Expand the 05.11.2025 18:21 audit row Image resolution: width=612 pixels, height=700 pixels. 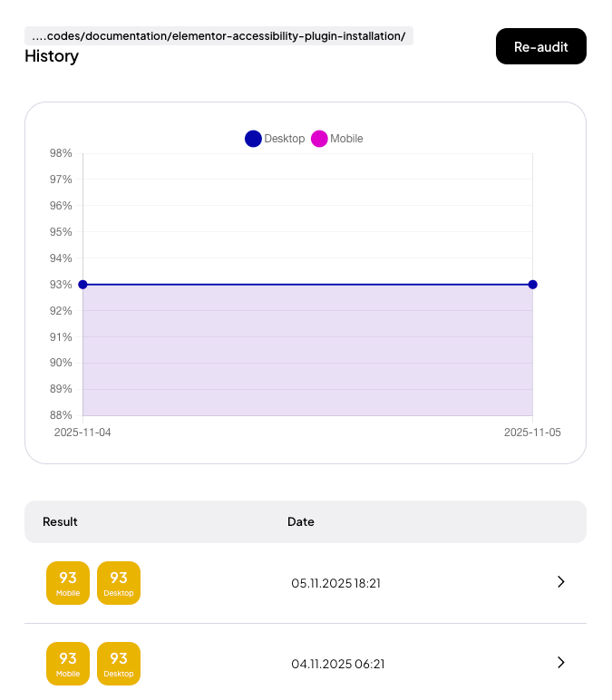click(x=560, y=582)
